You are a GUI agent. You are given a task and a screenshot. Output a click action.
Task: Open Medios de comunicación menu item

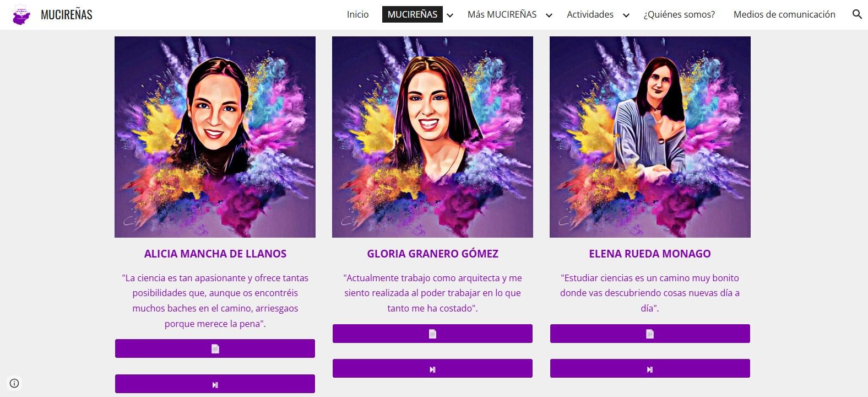[x=784, y=14]
